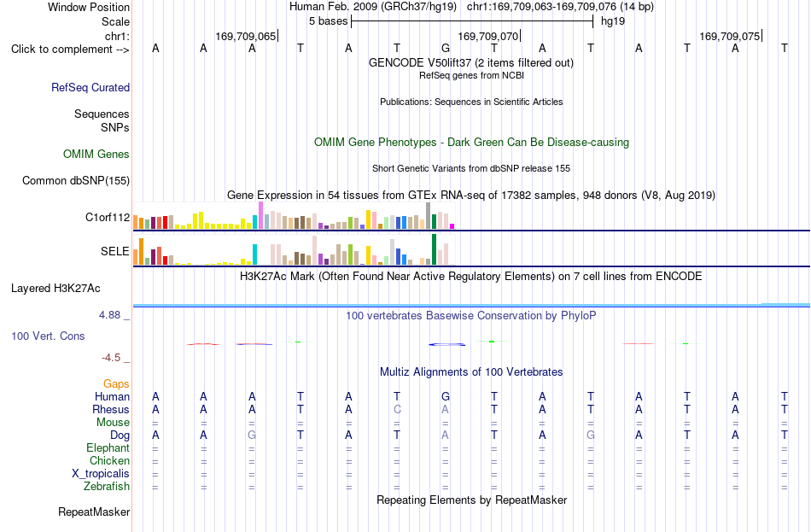The height and width of the screenshot is (532, 811).
Task: Click the tall gray bar in C1orf112 chart
Action: [x=428, y=216]
